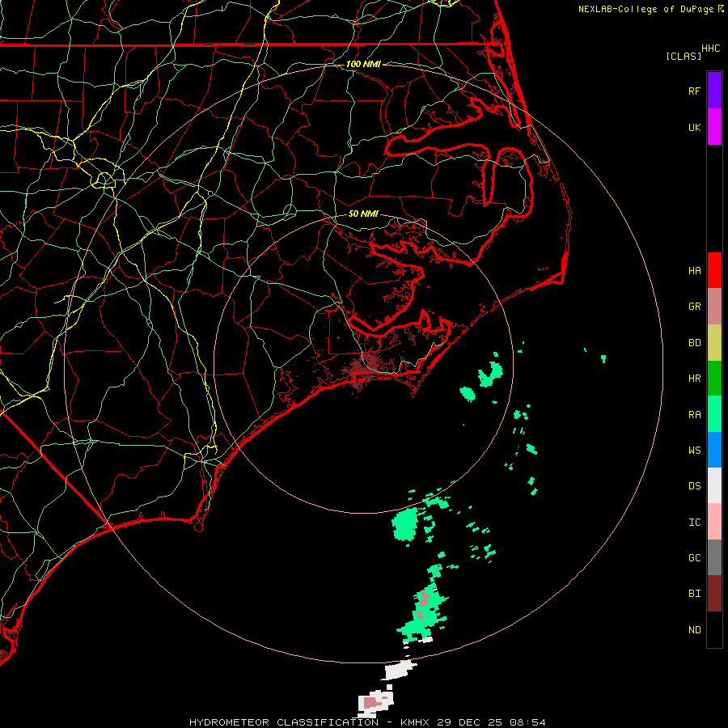Click the RF purple legend swatch

pyautogui.click(x=714, y=91)
